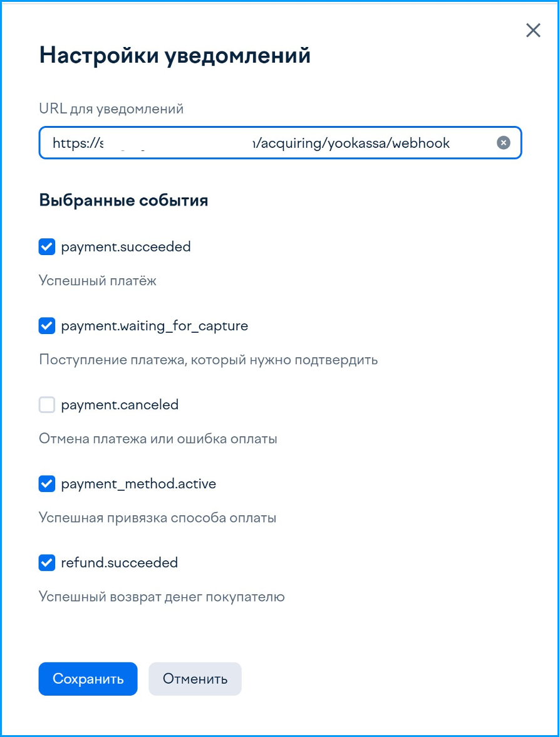
Task: Click the Выбранные события section heading
Action: 123,201
